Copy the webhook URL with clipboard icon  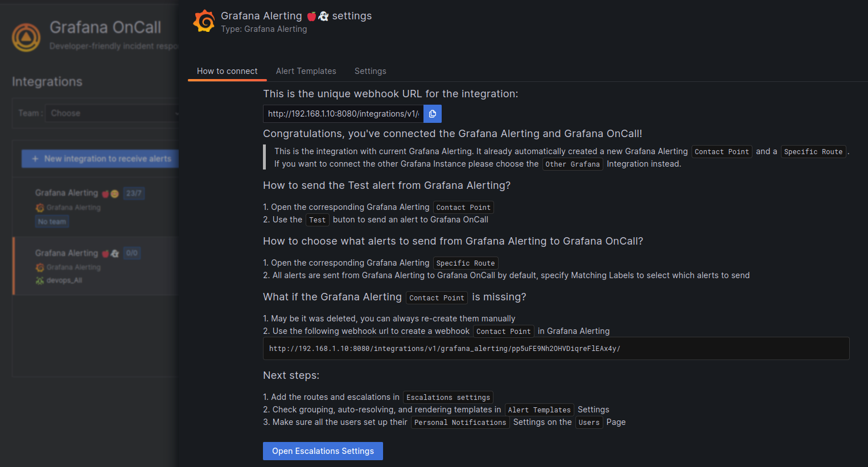pyautogui.click(x=433, y=114)
